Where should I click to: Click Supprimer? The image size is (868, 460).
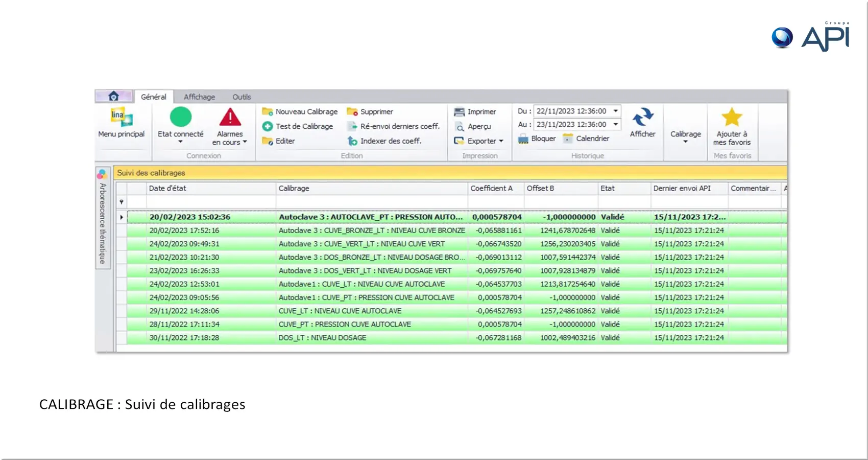(x=370, y=111)
